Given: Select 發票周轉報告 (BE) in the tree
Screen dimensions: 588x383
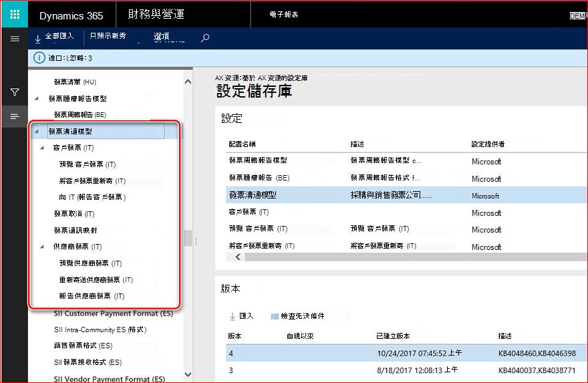Looking at the screenshot, I should (80, 115).
